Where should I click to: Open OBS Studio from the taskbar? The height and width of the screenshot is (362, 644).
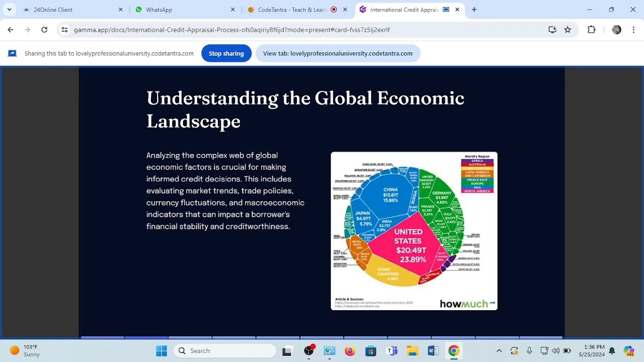pyautogui.click(x=309, y=351)
